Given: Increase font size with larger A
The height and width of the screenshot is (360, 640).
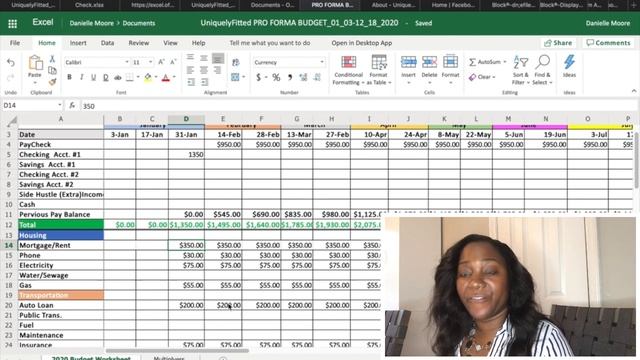Looking at the screenshot, I should tap(161, 62).
